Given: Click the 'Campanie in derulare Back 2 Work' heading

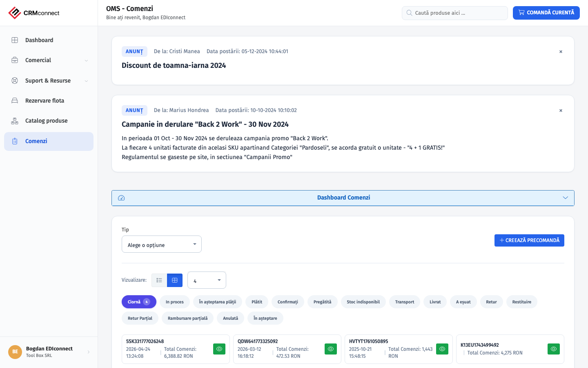Looking at the screenshot, I should coord(205,124).
